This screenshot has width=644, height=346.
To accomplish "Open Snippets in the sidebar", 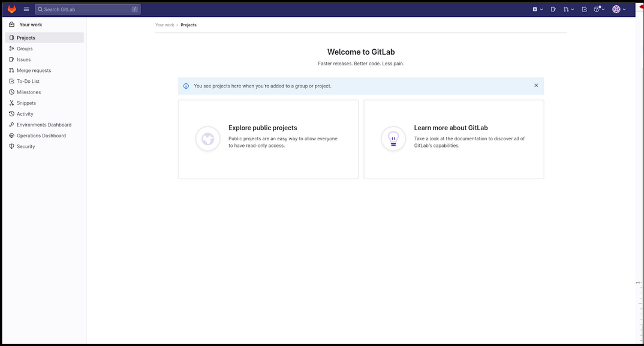I will pyautogui.click(x=44, y=103).
